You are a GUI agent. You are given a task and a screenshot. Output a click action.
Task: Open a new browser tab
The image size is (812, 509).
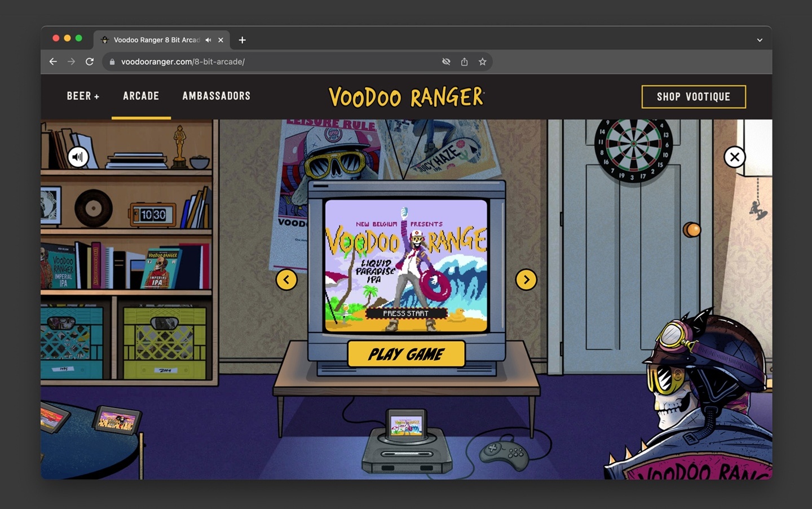[242, 40]
